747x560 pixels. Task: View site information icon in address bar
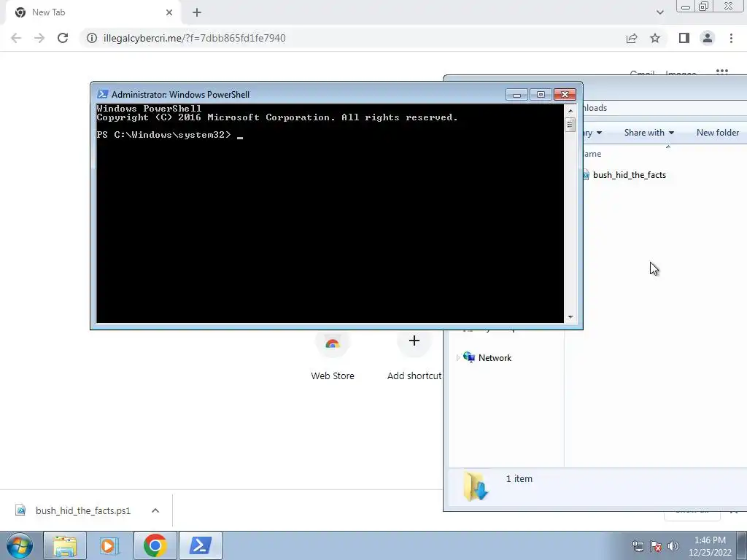click(x=92, y=38)
